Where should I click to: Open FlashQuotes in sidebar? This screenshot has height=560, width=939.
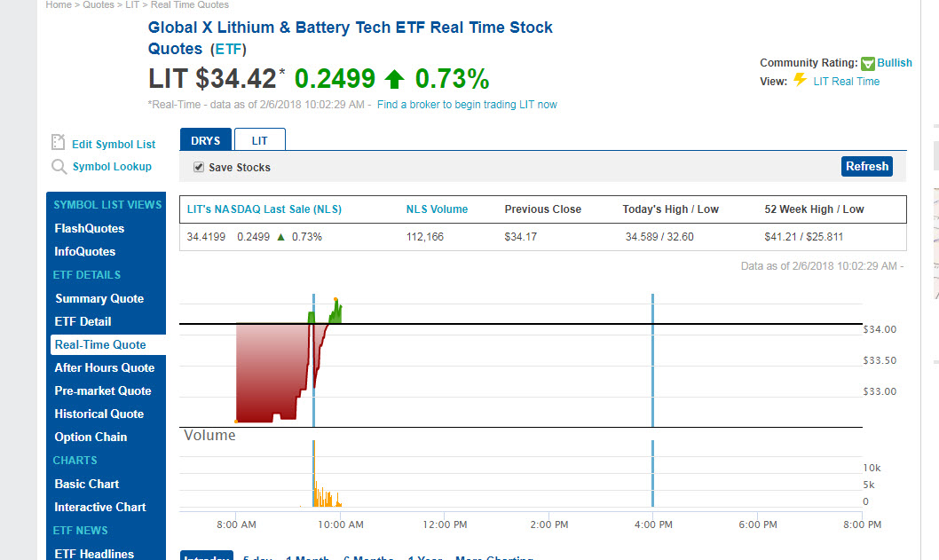coord(90,228)
